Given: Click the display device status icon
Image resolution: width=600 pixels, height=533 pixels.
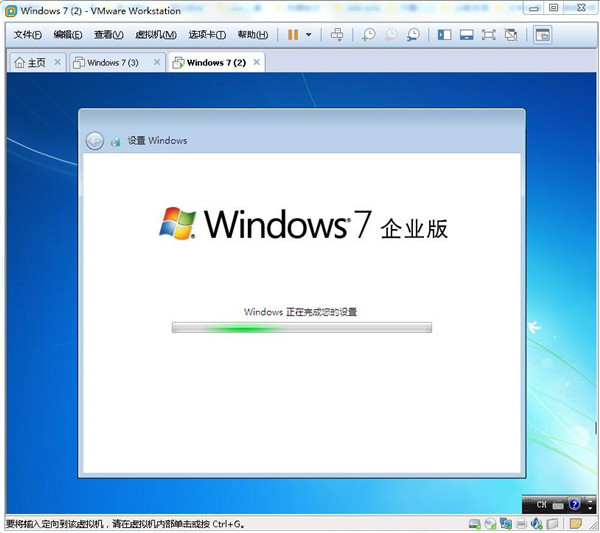Looking at the screenshot, I should (x=552, y=523).
